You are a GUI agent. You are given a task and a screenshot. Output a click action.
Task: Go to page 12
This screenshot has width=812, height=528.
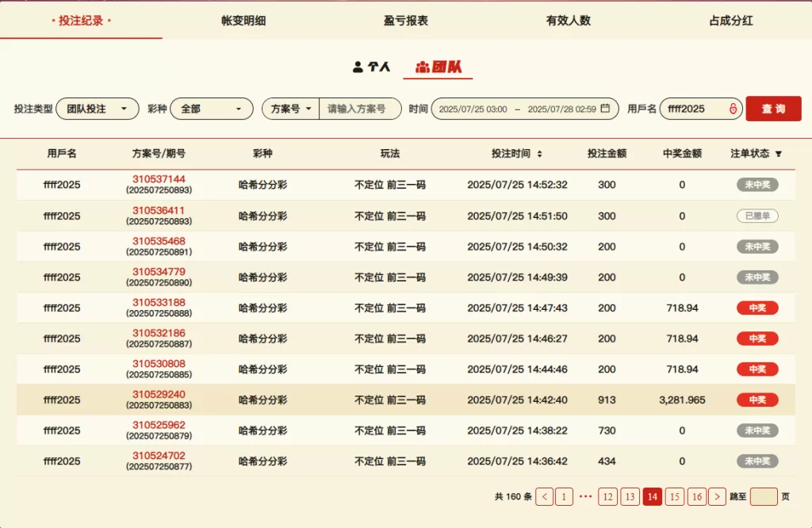[x=608, y=497]
